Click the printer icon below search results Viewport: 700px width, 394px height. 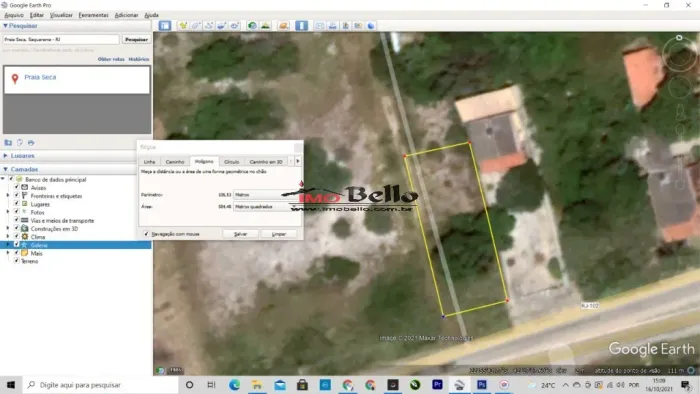pyautogui.click(x=31, y=143)
